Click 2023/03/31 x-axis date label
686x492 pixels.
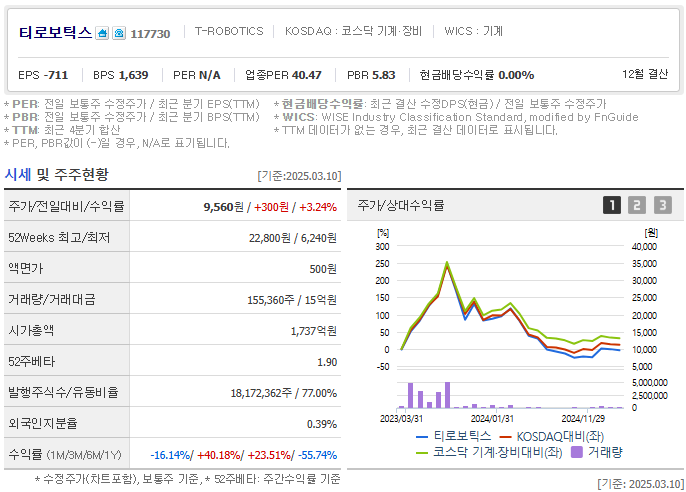pyautogui.click(x=402, y=419)
